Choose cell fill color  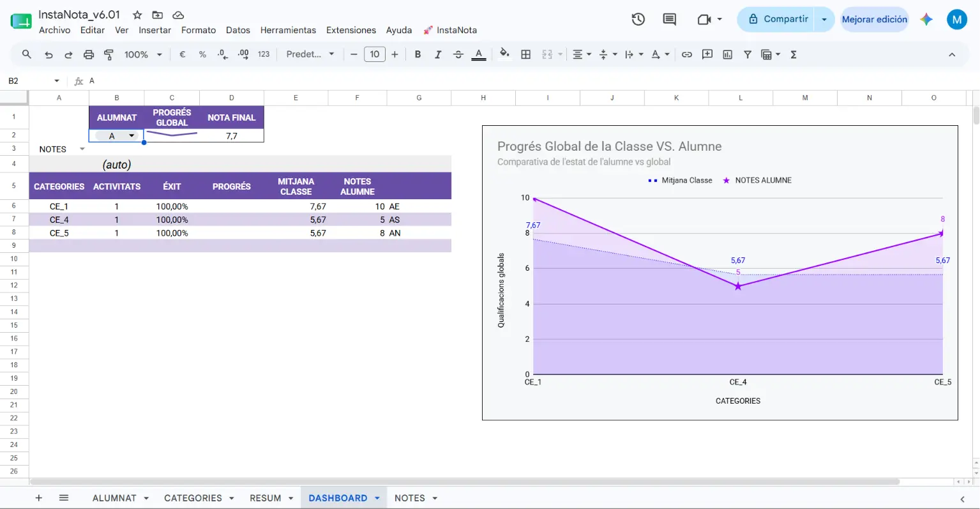coord(504,54)
